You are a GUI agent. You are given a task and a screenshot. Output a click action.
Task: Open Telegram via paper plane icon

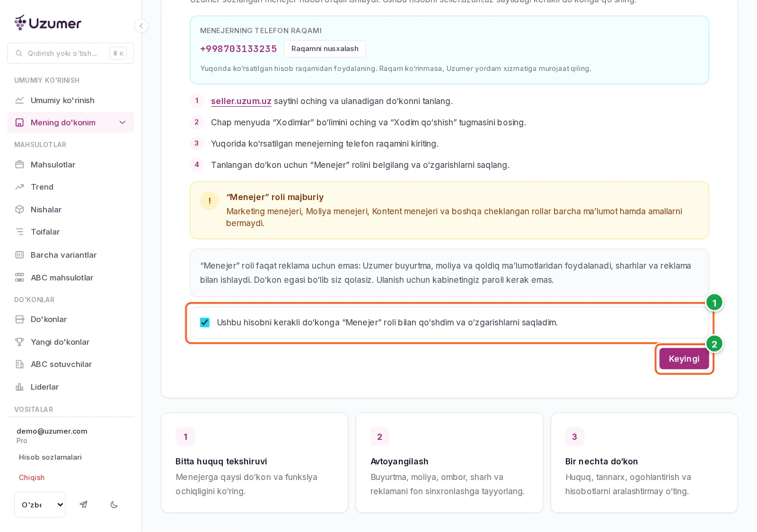pos(84,505)
